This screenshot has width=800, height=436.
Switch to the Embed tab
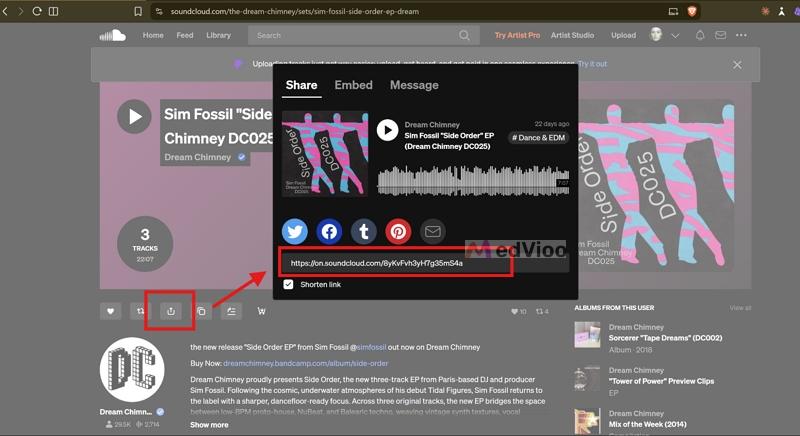pyautogui.click(x=354, y=85)
